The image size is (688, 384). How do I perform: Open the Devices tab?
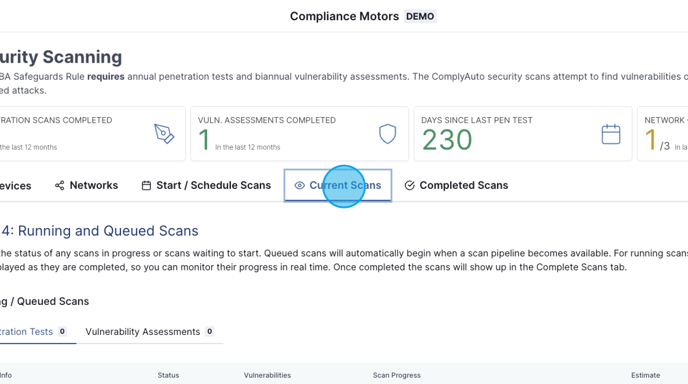coord(15,186)
